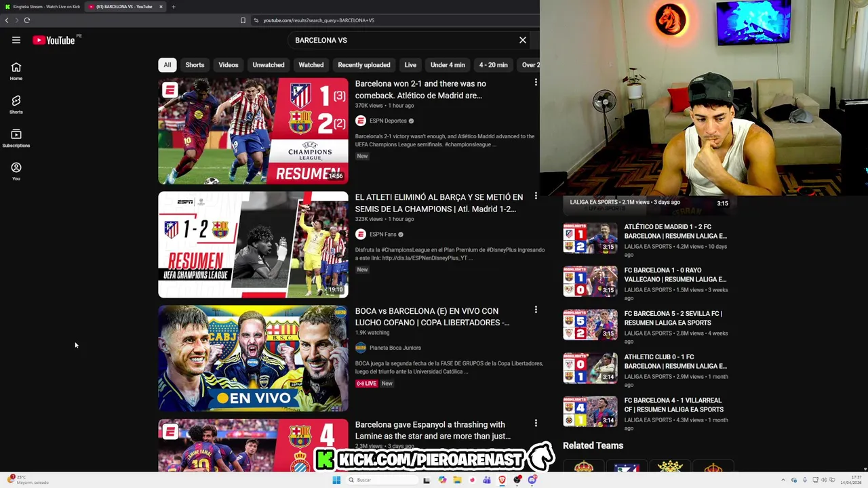Select the All filter chip
Viewport: 868px width, 488px height.
(x=167, y=65)
